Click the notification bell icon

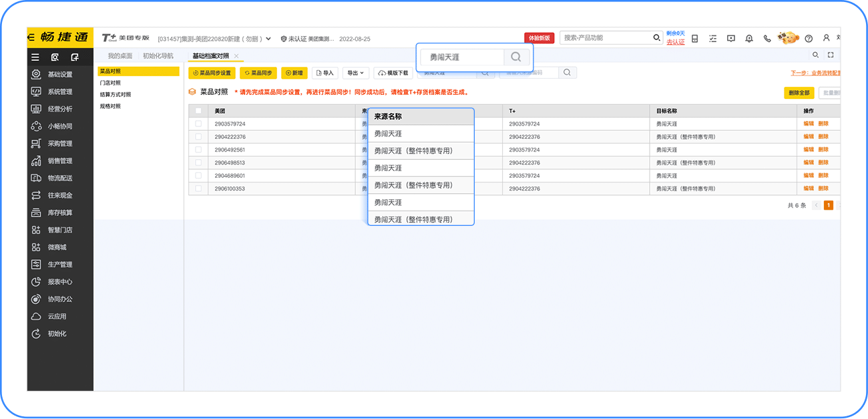click(749, 39)
